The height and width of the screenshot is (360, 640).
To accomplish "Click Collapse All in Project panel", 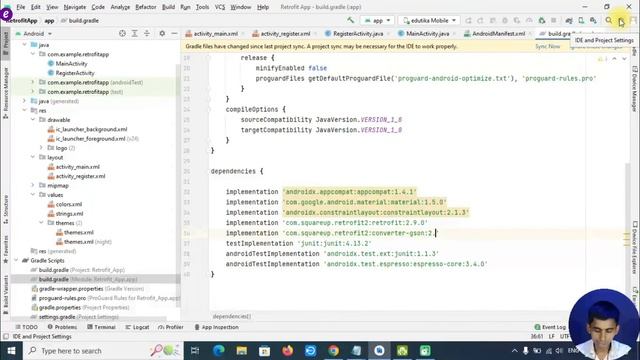I will point(147,33).
